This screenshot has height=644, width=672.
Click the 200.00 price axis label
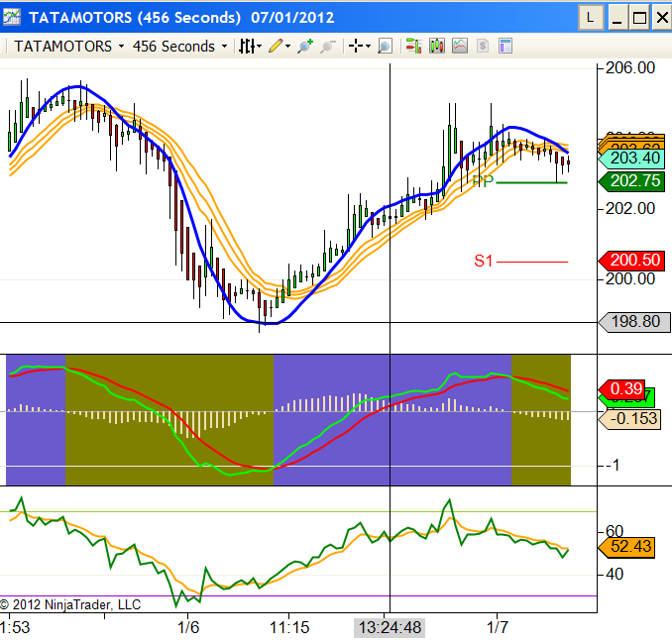pos(630,279)
